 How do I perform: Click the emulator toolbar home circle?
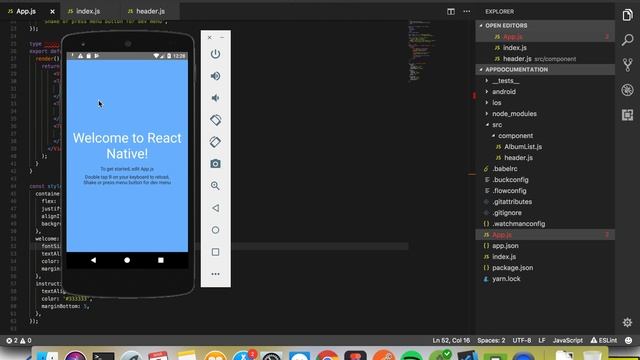216,230
